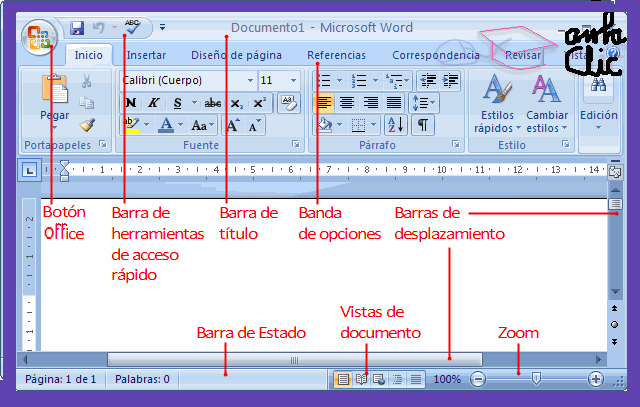The height and width of the screenshot is (407, 640).
Task: Open Estilo dialog launcher
Action: (x=566, y=144)
